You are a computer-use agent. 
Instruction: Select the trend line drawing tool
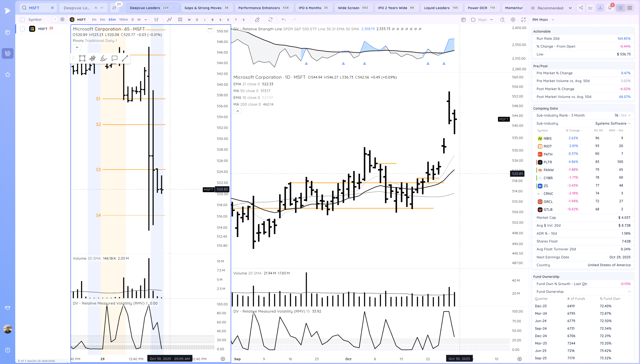point(125,58)
